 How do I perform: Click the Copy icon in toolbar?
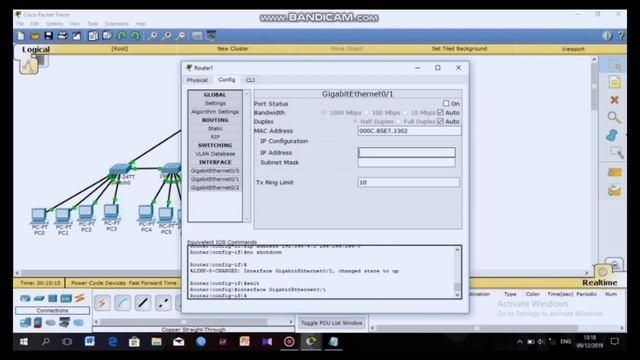click(x=93, y=36)
